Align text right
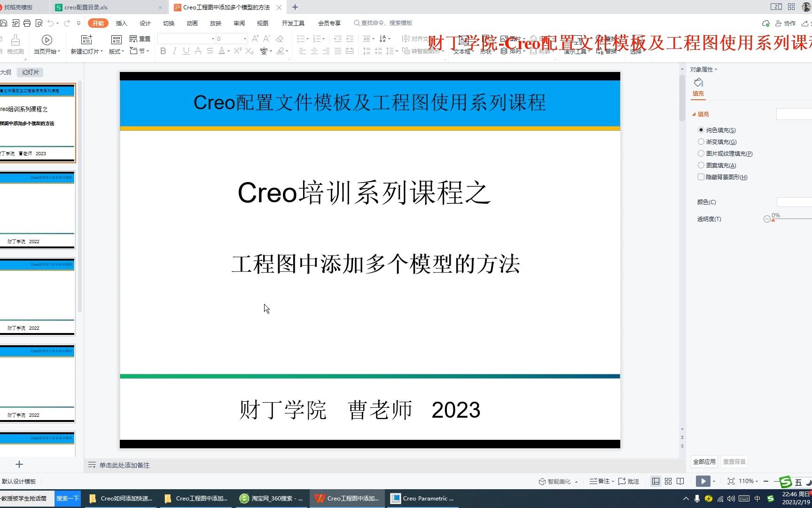This screenshot has width=812, height=508. pos(326,51)
